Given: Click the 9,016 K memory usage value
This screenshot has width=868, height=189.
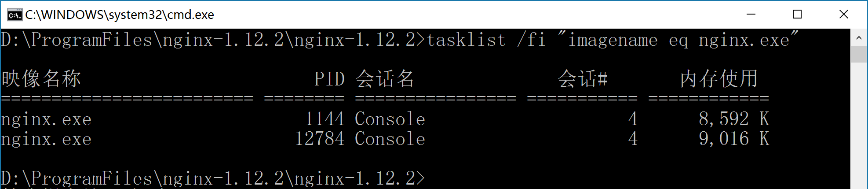Looking at the screenshot, I should click(734, 139).
